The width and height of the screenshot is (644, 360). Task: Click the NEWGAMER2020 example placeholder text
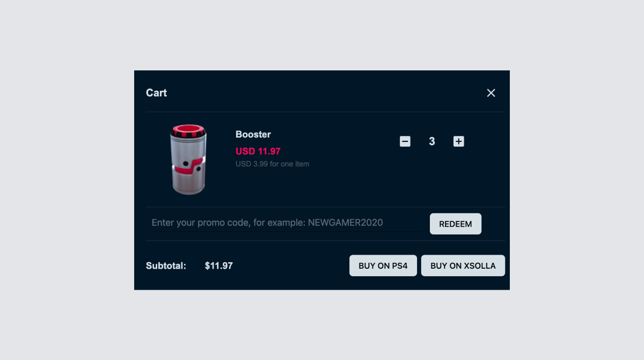pyautogui.click(x=346, y=222)
